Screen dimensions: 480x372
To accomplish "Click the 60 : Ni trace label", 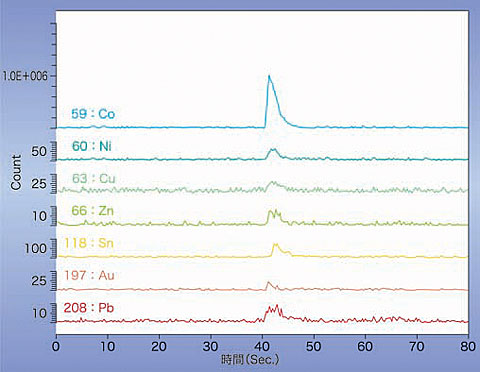I will coord(92,146).
